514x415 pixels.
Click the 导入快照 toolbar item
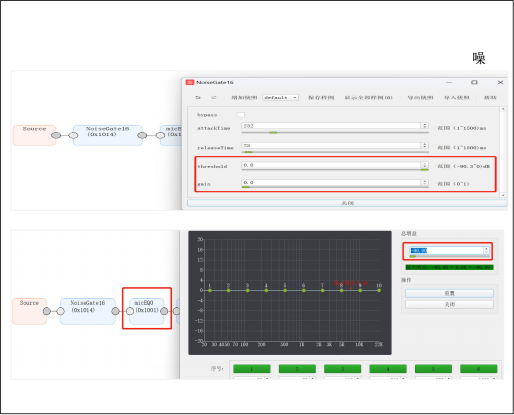pyautogui.click(x=457, y=98)
